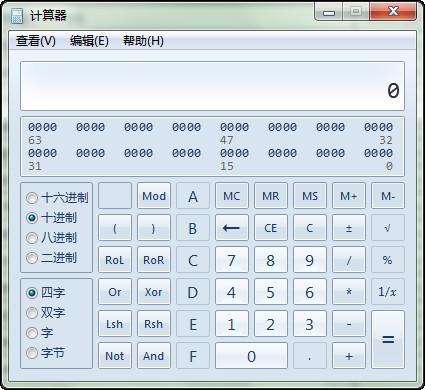Click the plus button
This screenshot has height=390, width=425.
349,356
